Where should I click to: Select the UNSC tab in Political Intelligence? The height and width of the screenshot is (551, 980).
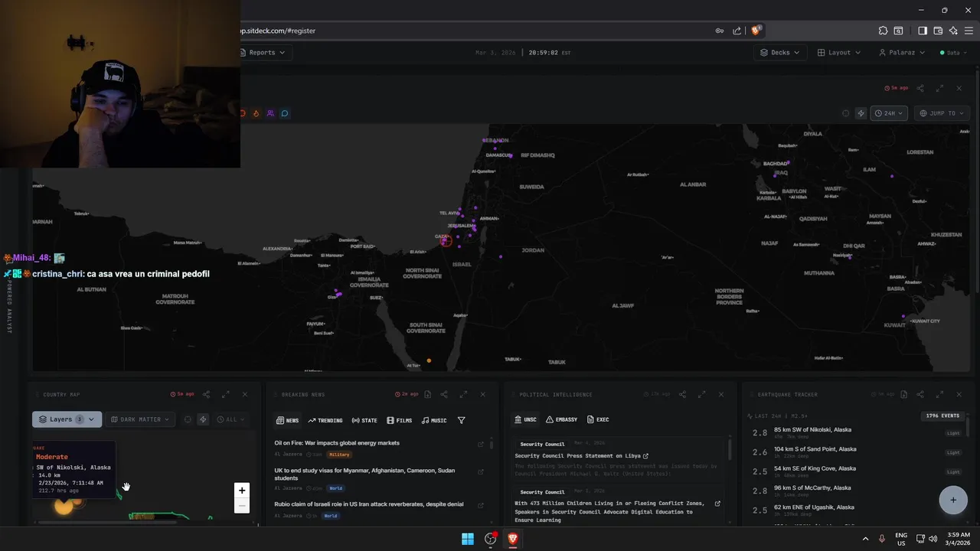[x=524, y=419]
